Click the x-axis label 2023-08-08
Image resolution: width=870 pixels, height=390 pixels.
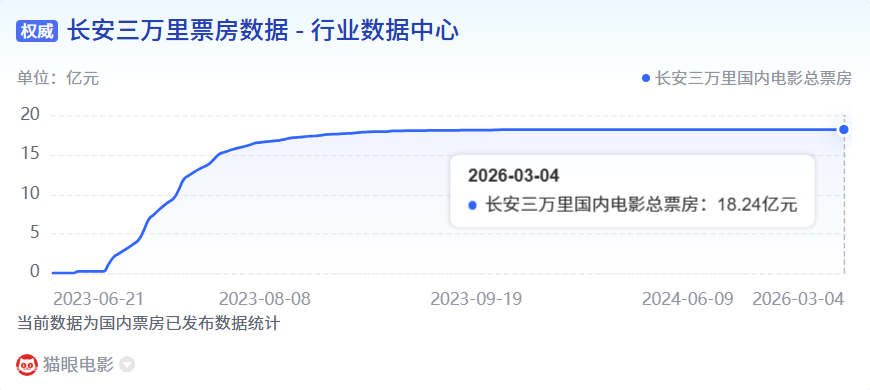(265, 299)
